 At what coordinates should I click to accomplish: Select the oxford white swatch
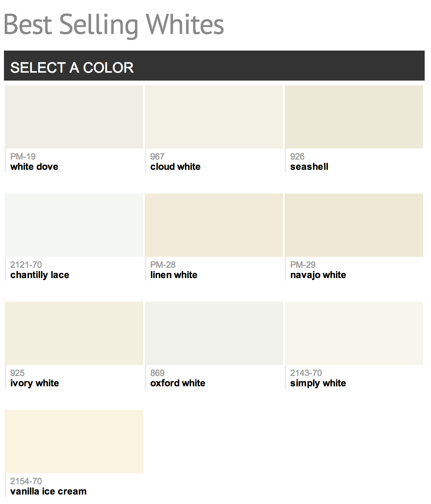pyautogui.click(x=214, y=333)
